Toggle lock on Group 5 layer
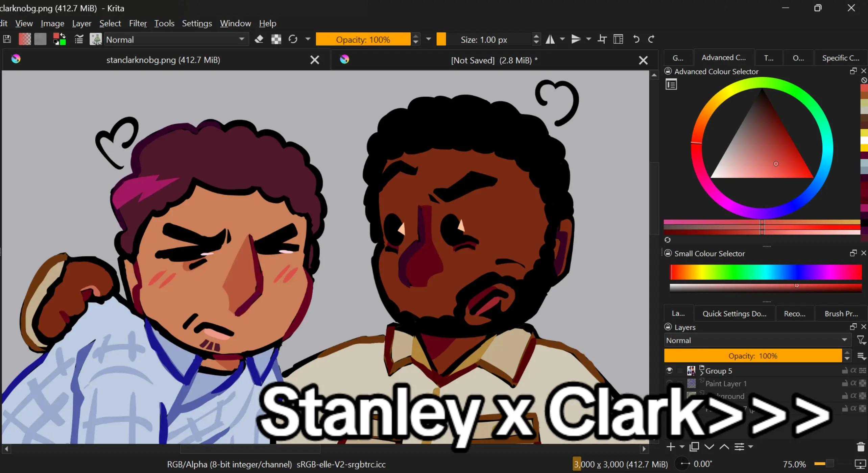868x473 pixels. [844, 371]
